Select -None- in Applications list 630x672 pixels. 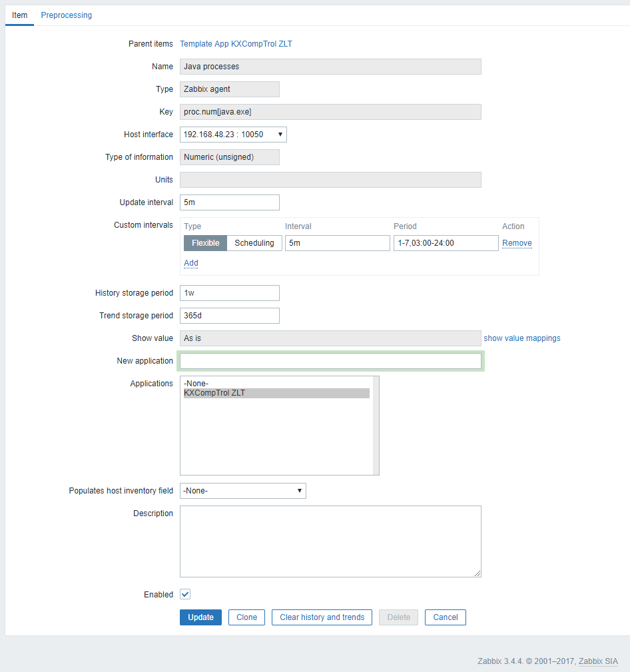tap(196, 384)
